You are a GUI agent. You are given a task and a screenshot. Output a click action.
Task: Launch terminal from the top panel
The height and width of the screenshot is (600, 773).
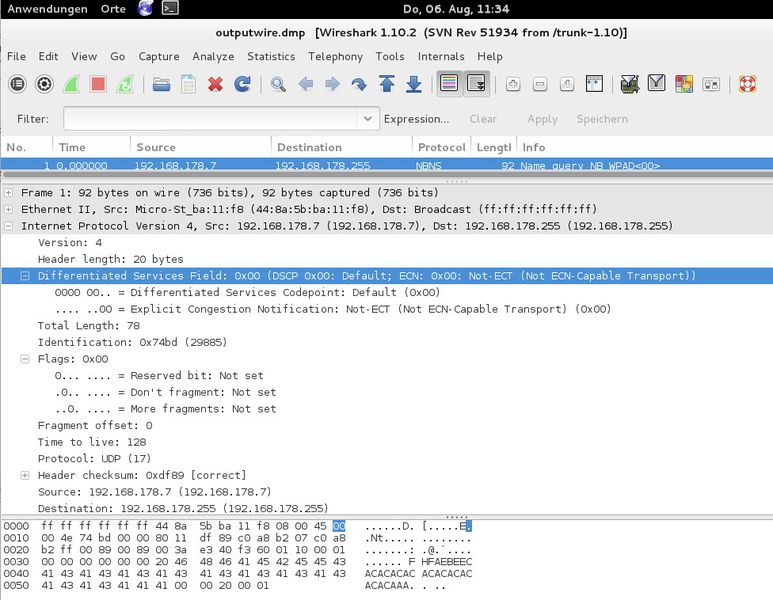pos(170,8)
